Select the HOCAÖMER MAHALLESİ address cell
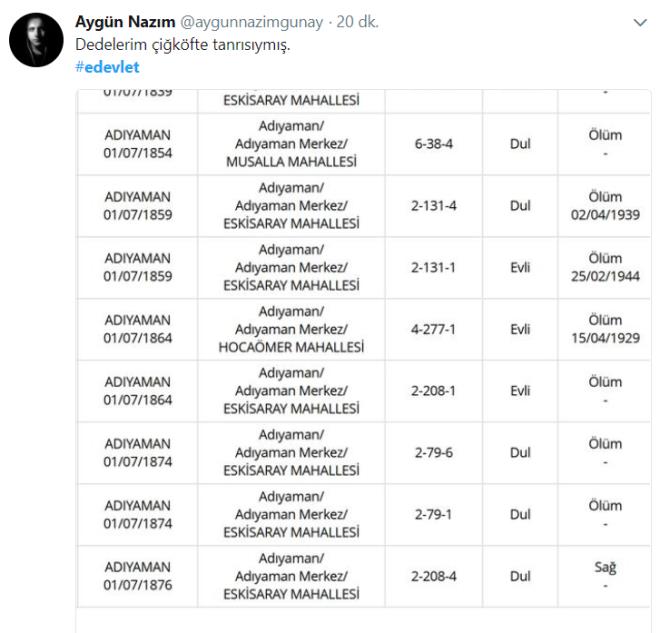This screenshot has height=633, width=660. (291, 329)
